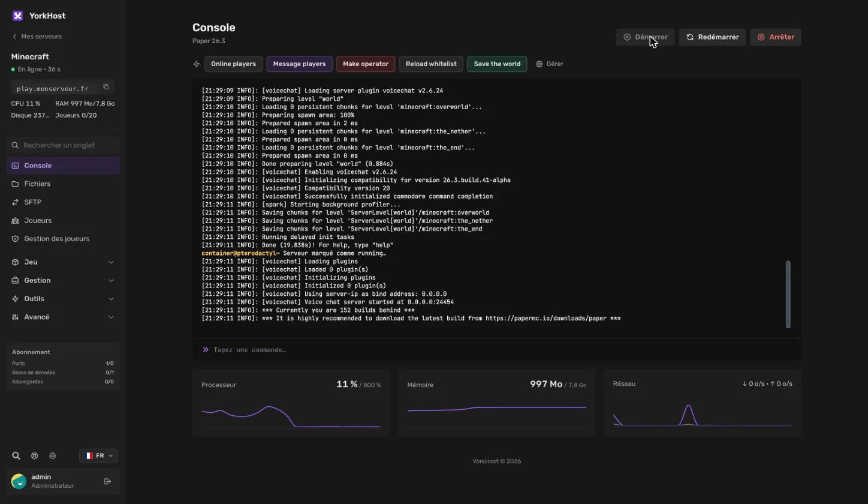Image resolution: width=868 pixels, height=504 pixels.
Task: Click the SFTP transfer arrows icon
Action: pos(15,202)
